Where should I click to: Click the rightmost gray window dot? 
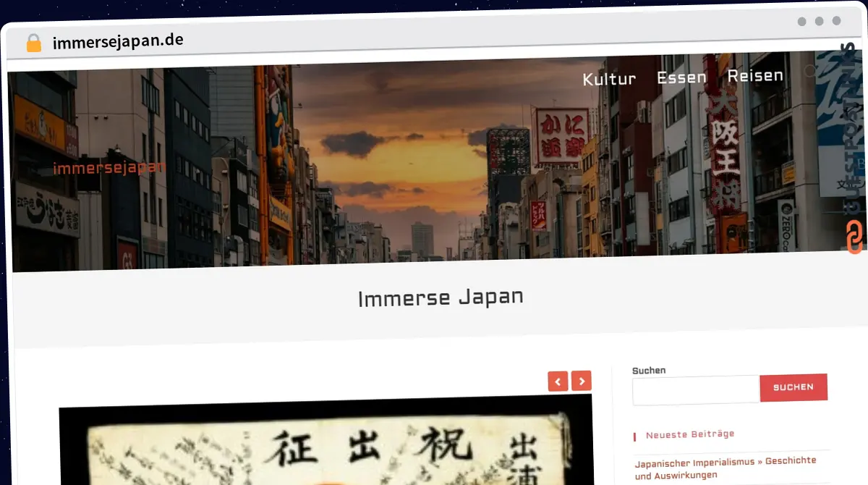tap(837, 22)
